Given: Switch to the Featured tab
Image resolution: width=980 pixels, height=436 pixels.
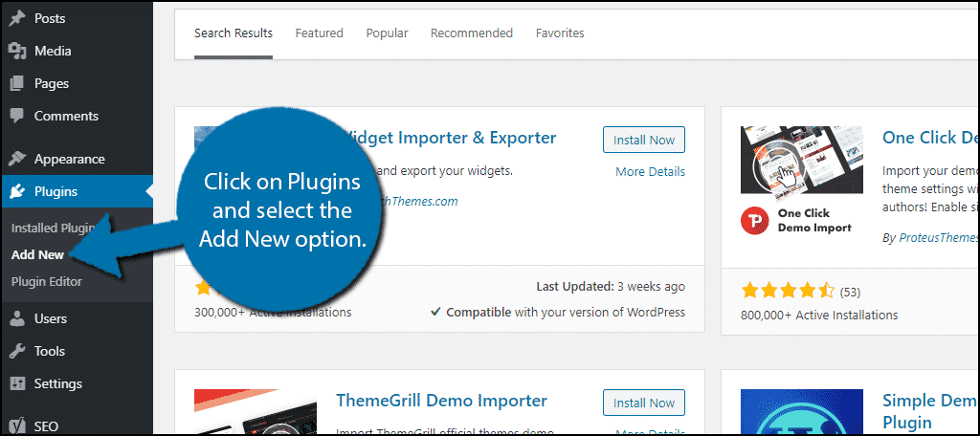Looking at the screenshot, I should pos(320,33).
